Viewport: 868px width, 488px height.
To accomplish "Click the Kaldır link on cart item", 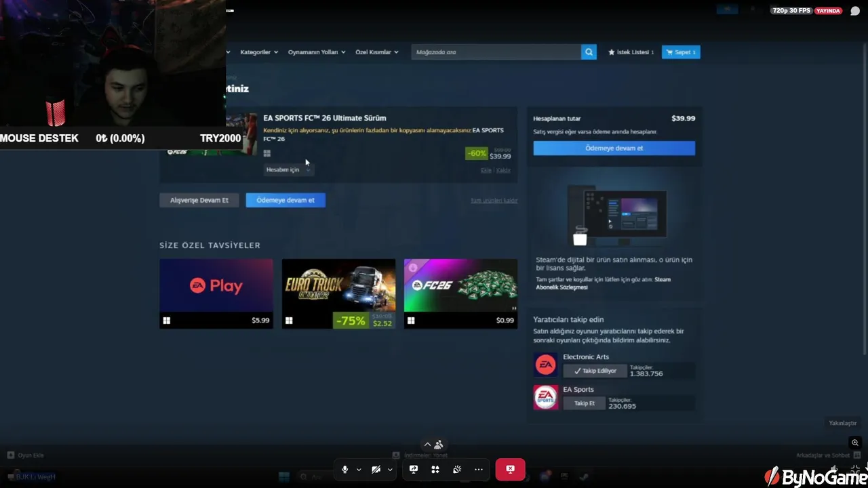I will pos(503,170).
